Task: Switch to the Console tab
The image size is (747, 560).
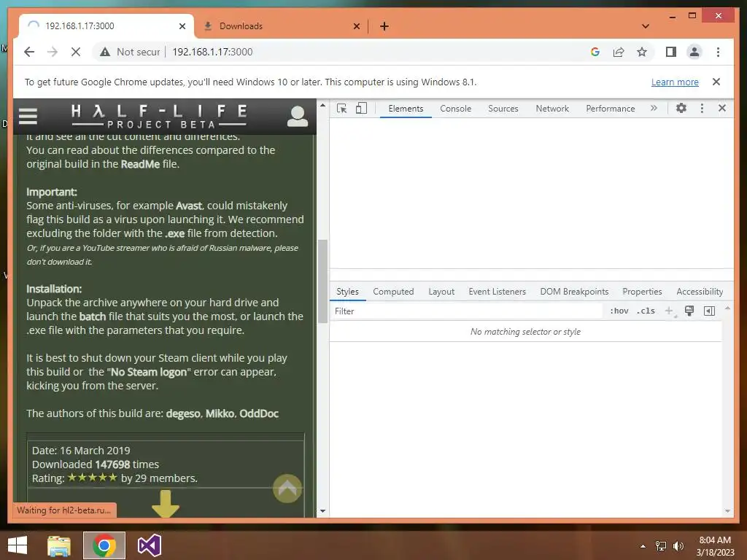Action: (x=455, y=109)
